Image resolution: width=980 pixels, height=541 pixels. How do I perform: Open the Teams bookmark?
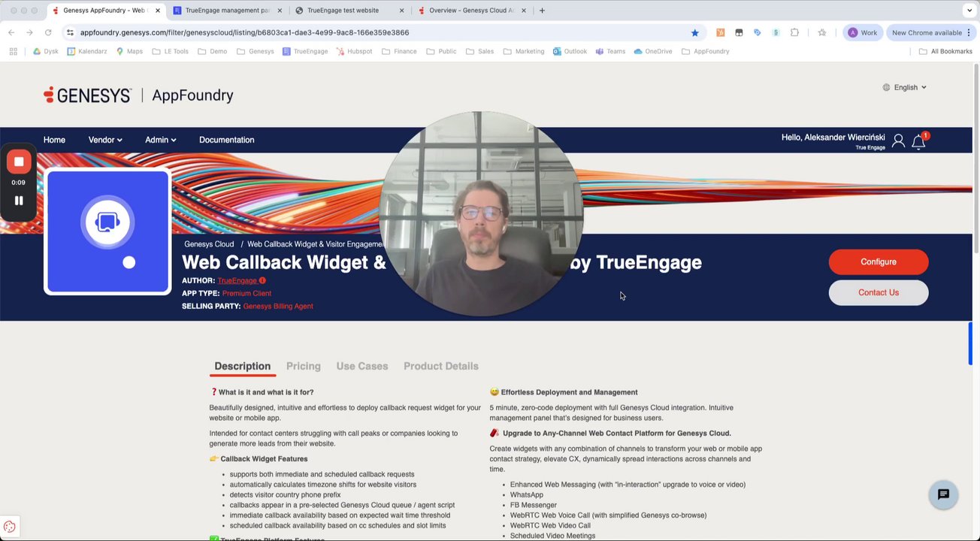point(610,51)
